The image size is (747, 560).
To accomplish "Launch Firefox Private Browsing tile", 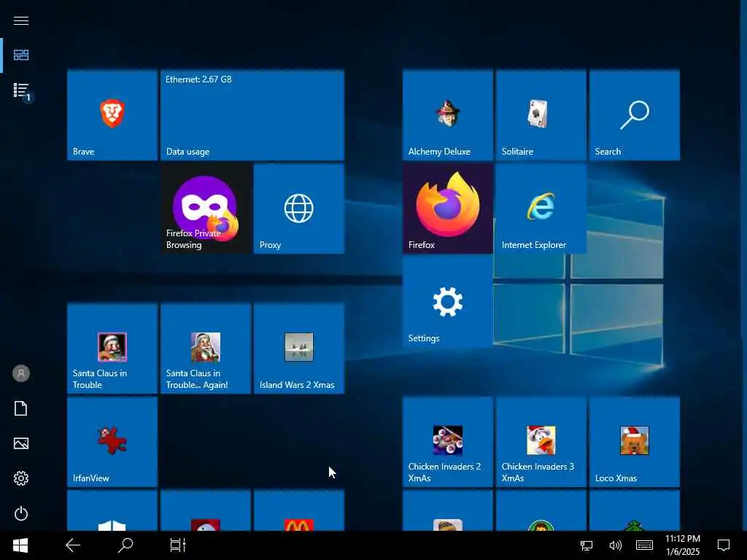I will click(205, 209).
